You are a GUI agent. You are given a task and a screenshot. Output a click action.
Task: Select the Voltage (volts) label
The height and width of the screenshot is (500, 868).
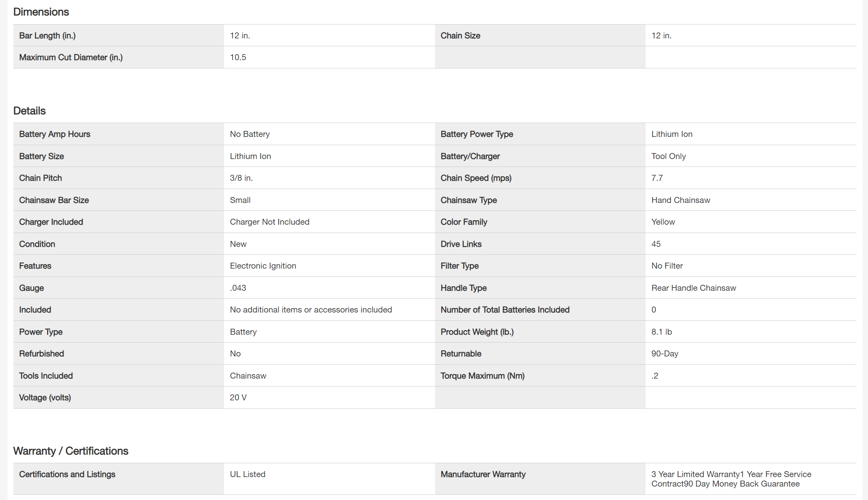click(45, 398)
